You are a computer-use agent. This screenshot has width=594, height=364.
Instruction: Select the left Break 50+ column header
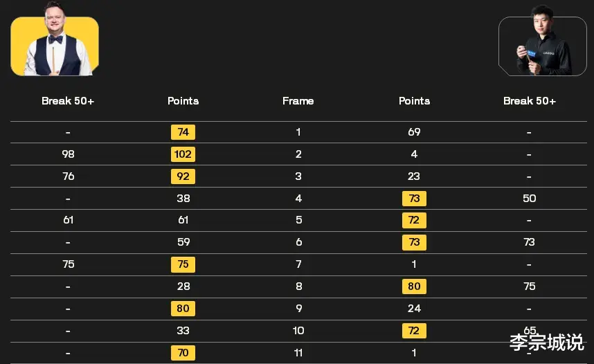[68, 101]
